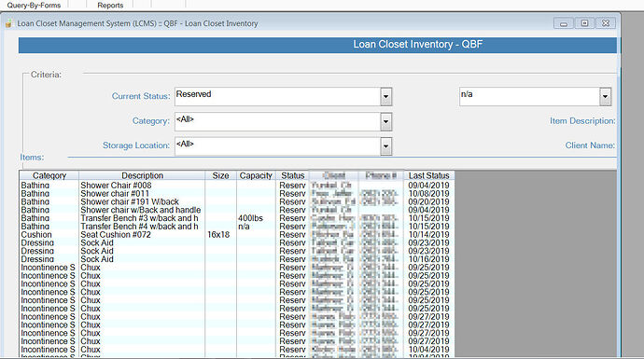Maximize the Loan Closet Inventory window
This screenshot has width=644, height=359.
coord(584,23)
